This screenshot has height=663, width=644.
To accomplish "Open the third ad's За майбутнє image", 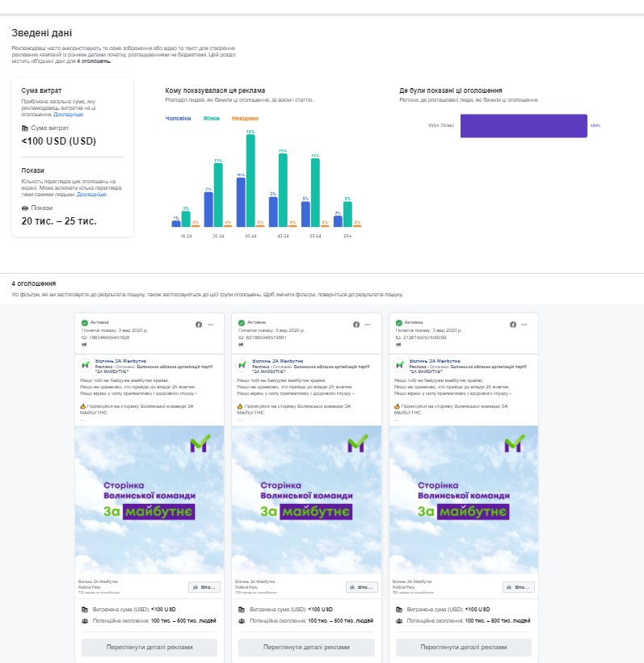I will (x=462, y=501).
